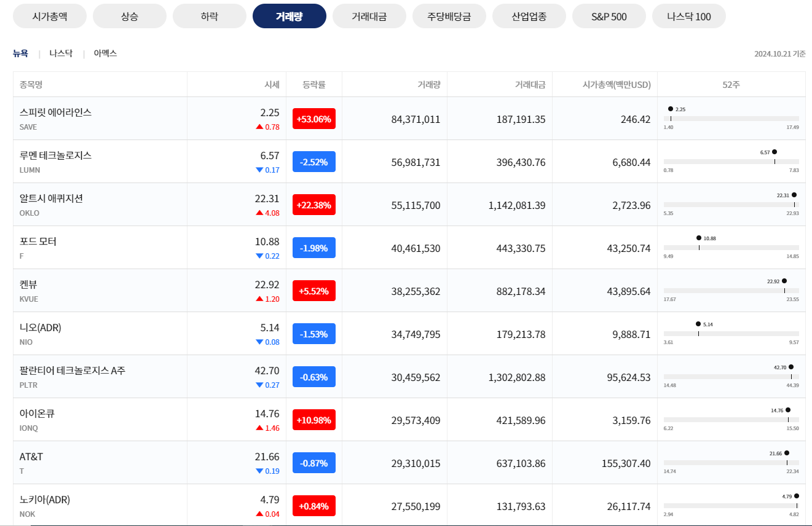This screenshot has height=526, width=812.
Task: Open the 거래대금 tab
Action: pos(369,16)
